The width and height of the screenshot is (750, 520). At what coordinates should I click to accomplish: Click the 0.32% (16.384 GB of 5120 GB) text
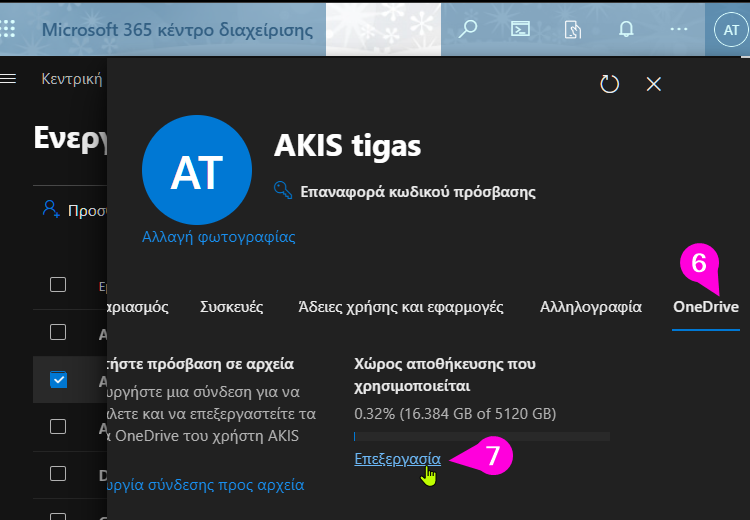(x=455, y=413)
